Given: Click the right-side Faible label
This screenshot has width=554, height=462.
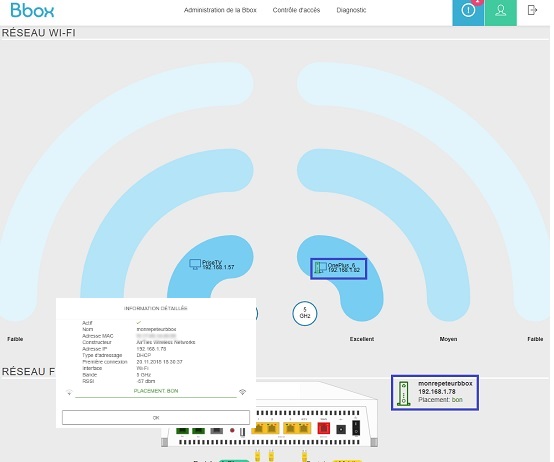Looking at the screenshot, I should (535, 339).
